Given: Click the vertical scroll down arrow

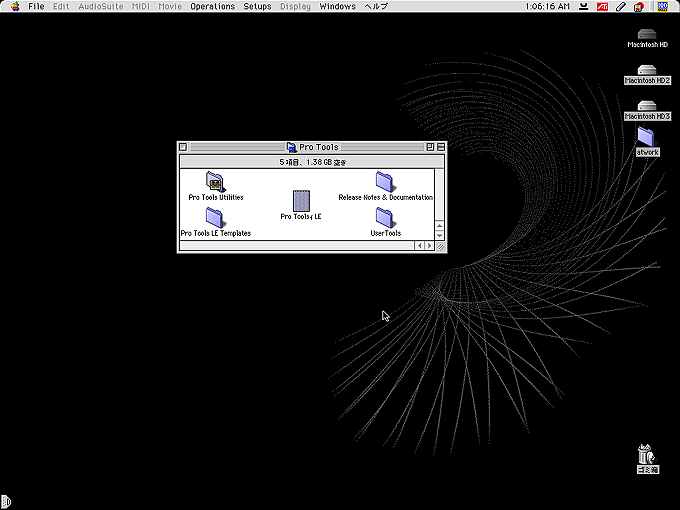Looking at the screenshot, I should [439, 235].
